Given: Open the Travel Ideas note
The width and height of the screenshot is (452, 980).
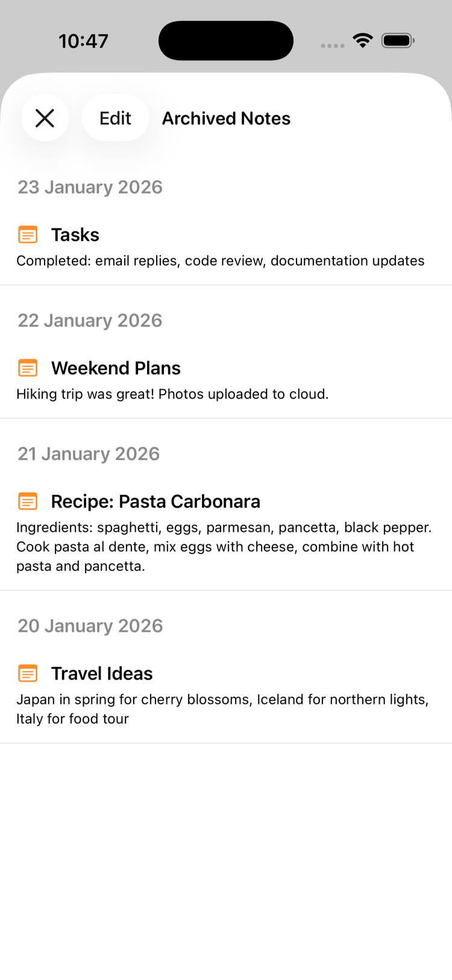Looking at the screenshot, I should (102, 673).
